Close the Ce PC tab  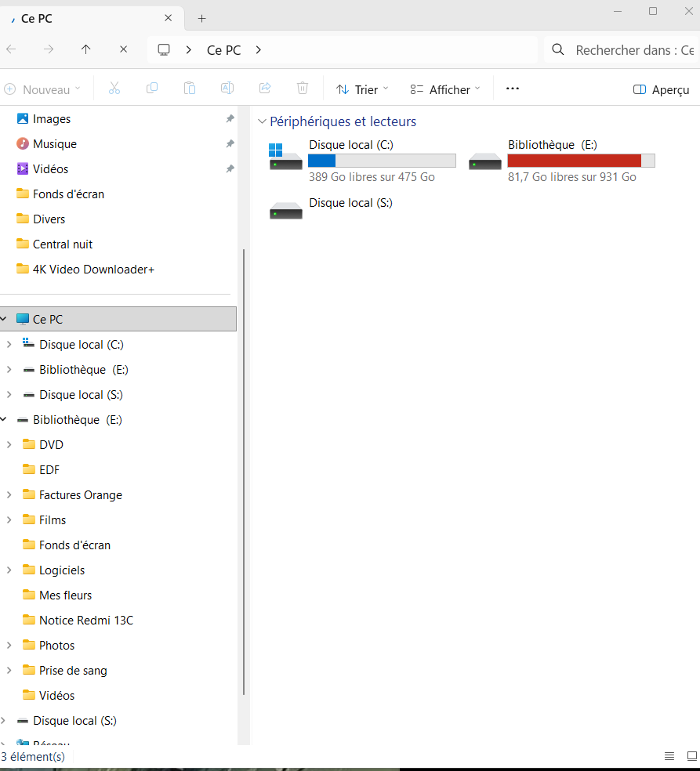(169, 18)
